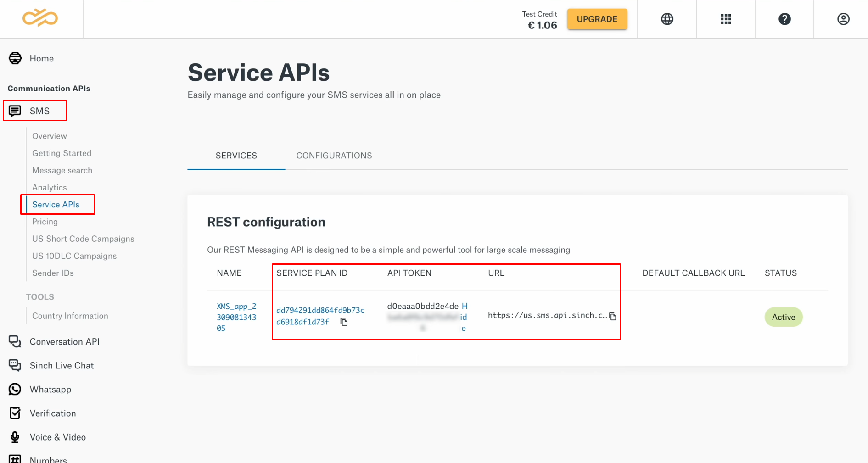The height and width of the screenshot is (463, 868).
Task: Copy the service plan ID
Action: coord(344,322)
